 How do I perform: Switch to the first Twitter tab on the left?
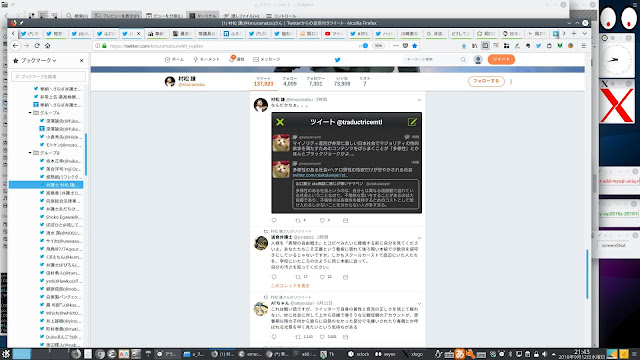30,33
